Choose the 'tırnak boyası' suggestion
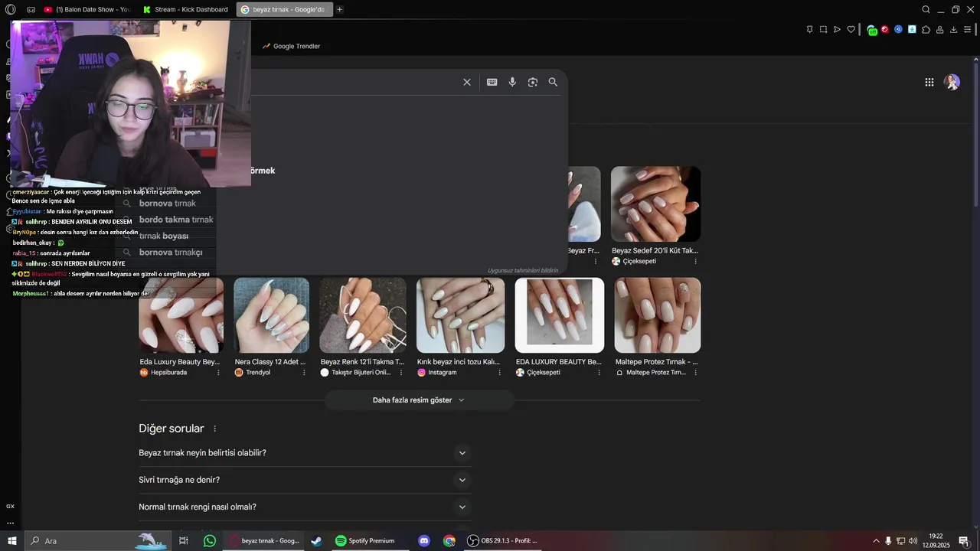Screen dimensions: 980x551 pos(164,236)
